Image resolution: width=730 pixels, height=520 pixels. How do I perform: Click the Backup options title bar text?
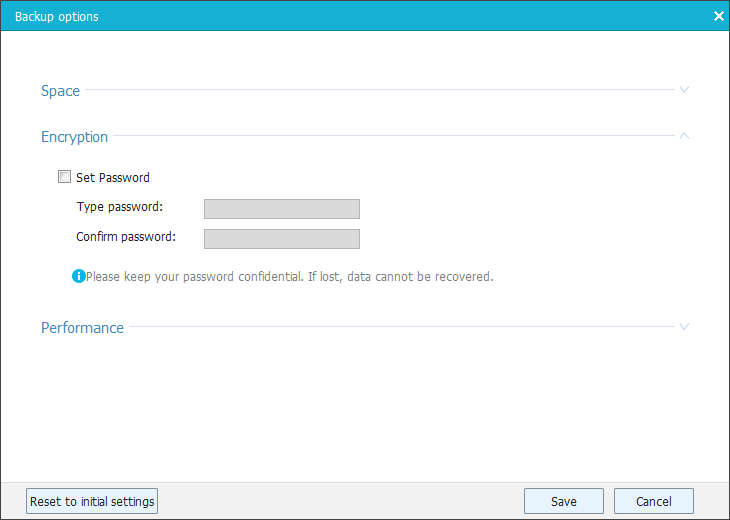tap(56, 17)
